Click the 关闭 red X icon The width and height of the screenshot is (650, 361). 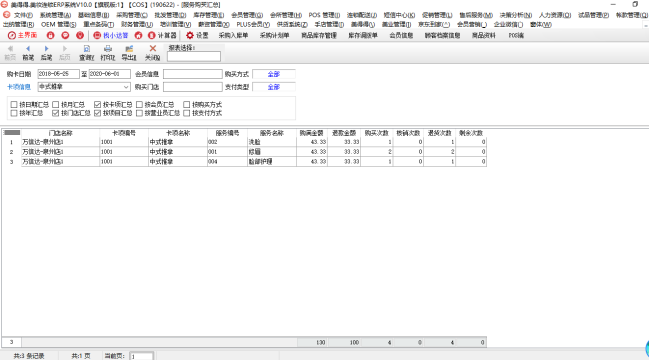point(153,49)
